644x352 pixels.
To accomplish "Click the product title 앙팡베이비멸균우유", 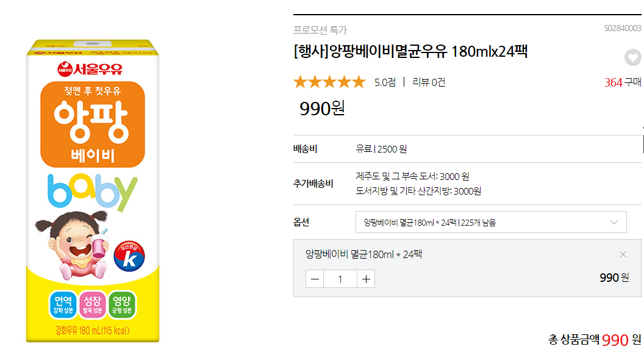I will pos(410,51).
